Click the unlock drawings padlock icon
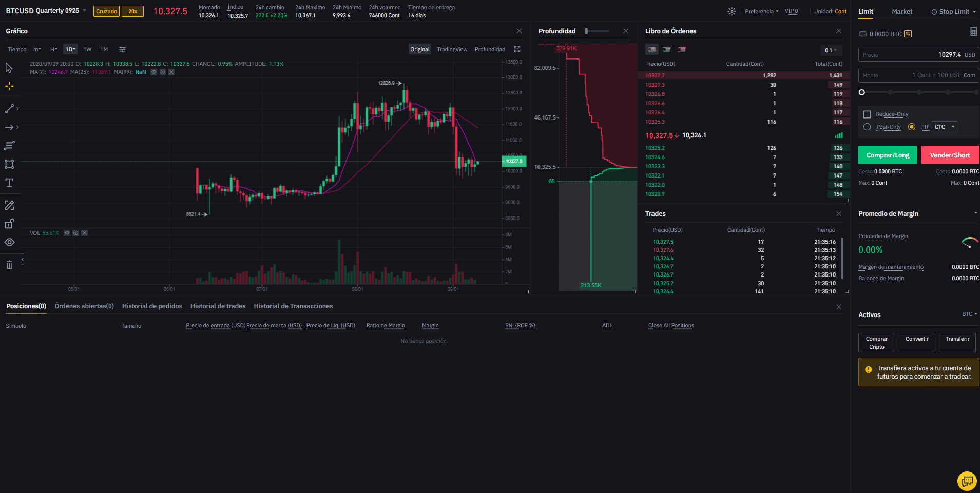This screenshot has height=493, width=980. pos(9,224)
